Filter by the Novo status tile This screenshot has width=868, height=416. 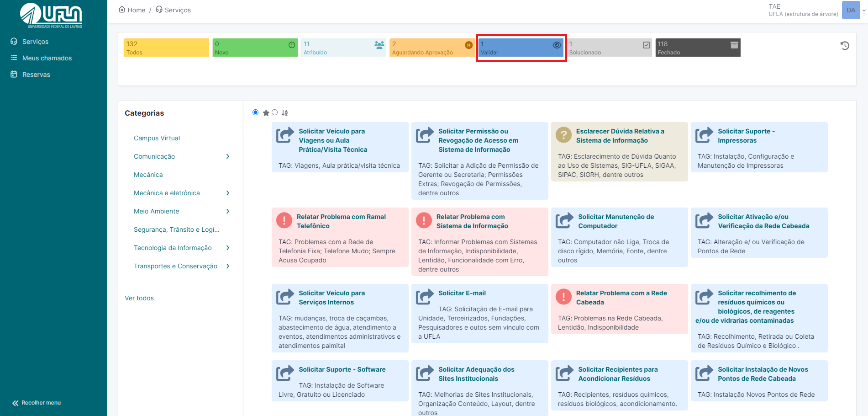tap(255, 48)
